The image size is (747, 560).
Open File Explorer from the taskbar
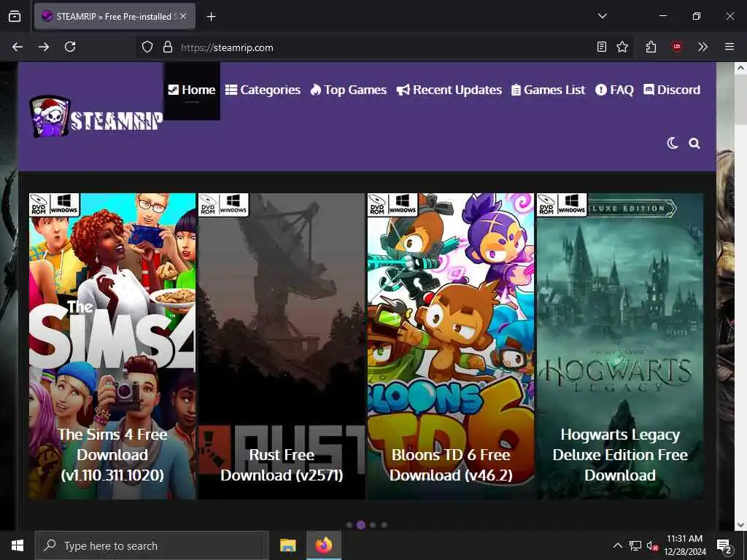[287, 545]
